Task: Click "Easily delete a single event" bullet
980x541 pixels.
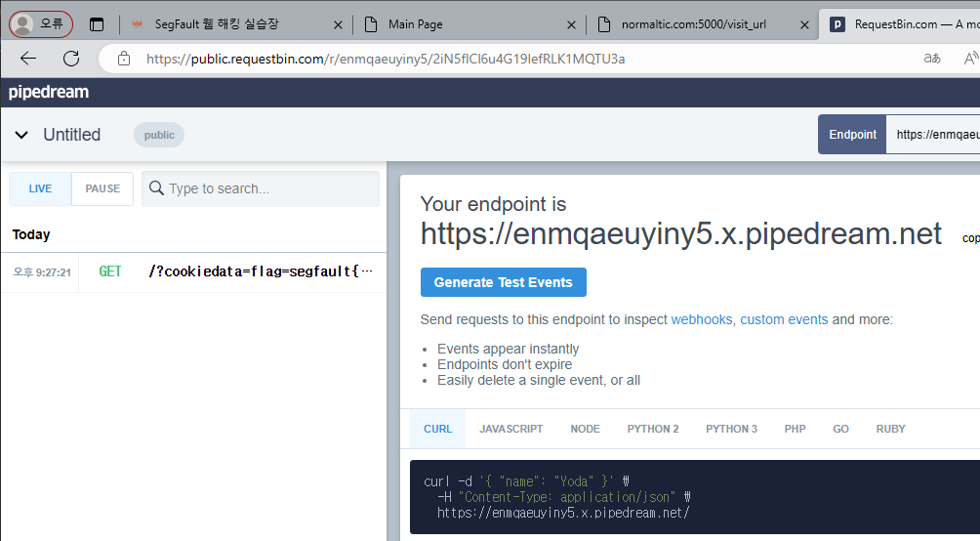Action: (x=539, y=380)
